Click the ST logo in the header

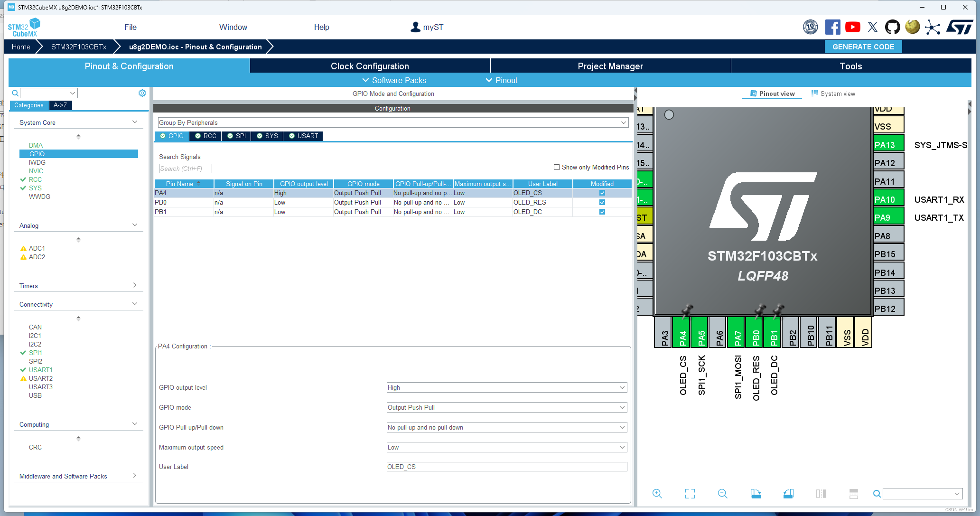click(960, 27)
